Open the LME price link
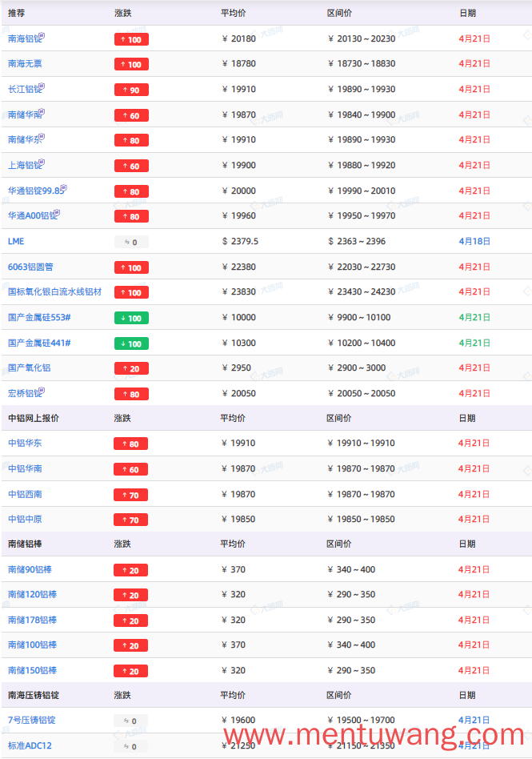 (16, 241)
